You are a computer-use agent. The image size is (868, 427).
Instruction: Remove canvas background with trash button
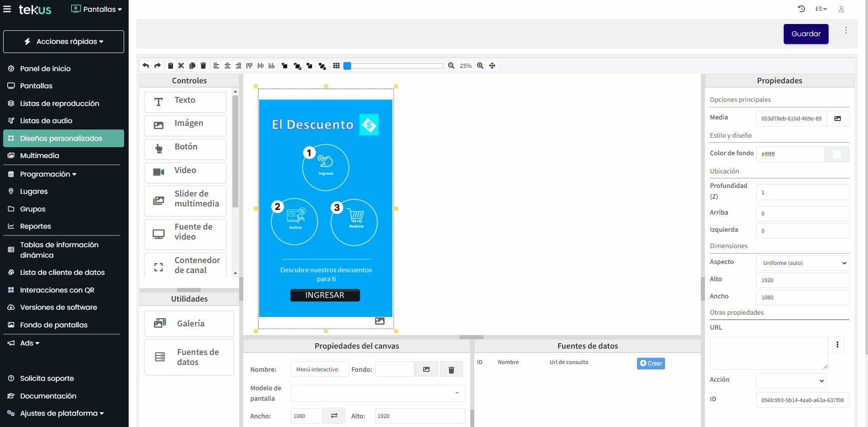coord(451,369)
